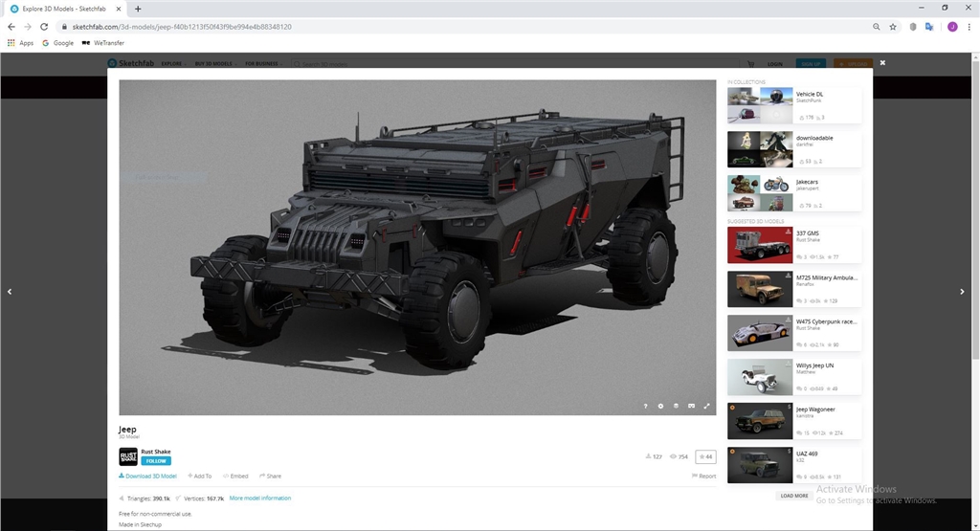Click the Load More button

click(x=794, y=496)
